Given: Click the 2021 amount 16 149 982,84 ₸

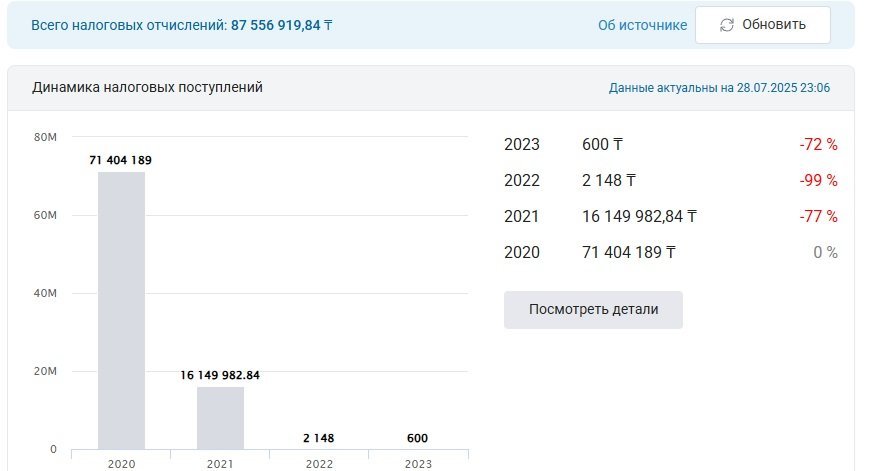Looking at the screenshot, I should tap(639, 217).
